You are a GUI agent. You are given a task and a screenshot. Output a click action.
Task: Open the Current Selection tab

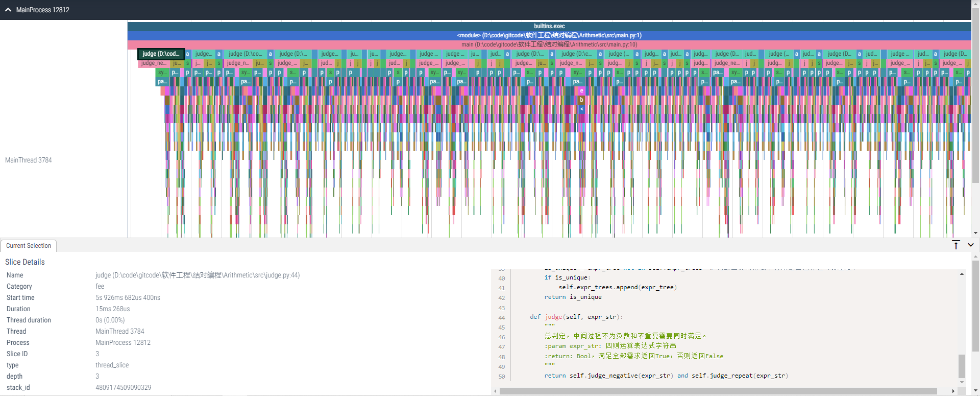[x=29, y=246]
